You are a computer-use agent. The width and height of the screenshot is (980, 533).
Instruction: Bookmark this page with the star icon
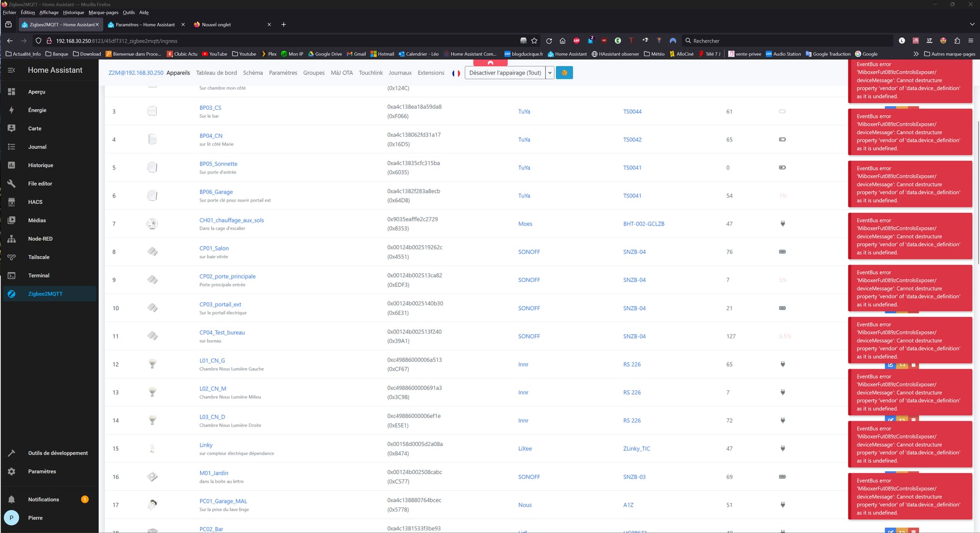(534, 41)
